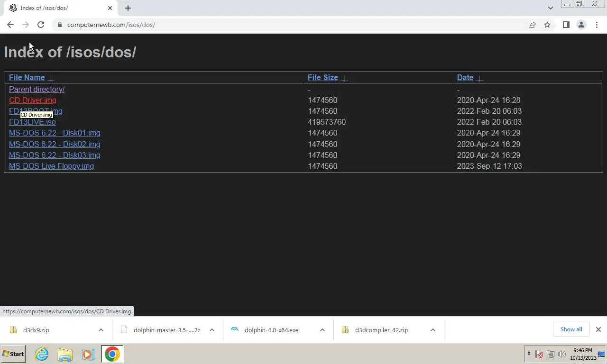This screenshot has width=607, height=364.
Task: Toggle the Chrome side panel
Action: [566, 25]
